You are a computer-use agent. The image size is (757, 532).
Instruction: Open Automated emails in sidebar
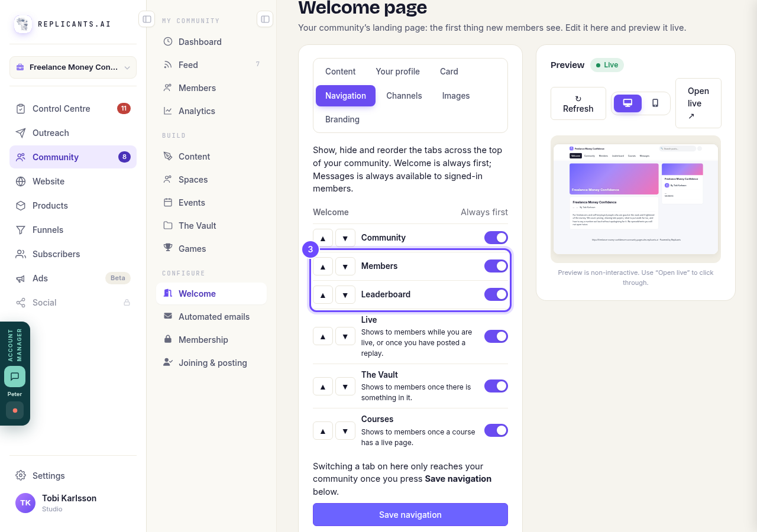click(211, 317)
